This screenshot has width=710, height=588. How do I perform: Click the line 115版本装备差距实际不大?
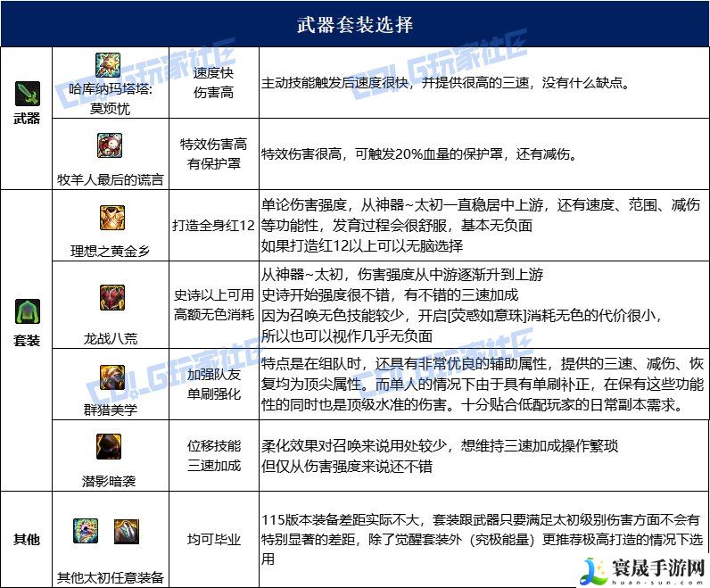[x=481, y=519]
